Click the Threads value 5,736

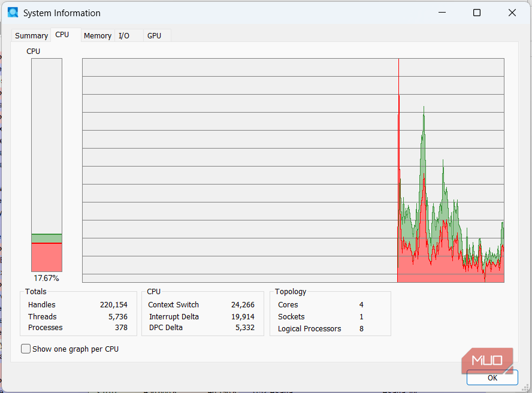118,317
